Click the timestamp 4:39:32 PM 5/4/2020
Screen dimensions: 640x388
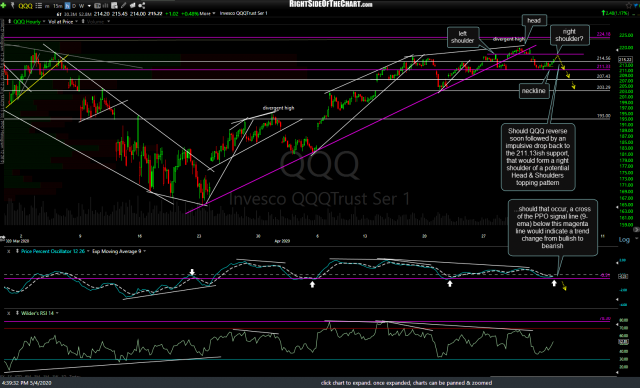point(27,383)
